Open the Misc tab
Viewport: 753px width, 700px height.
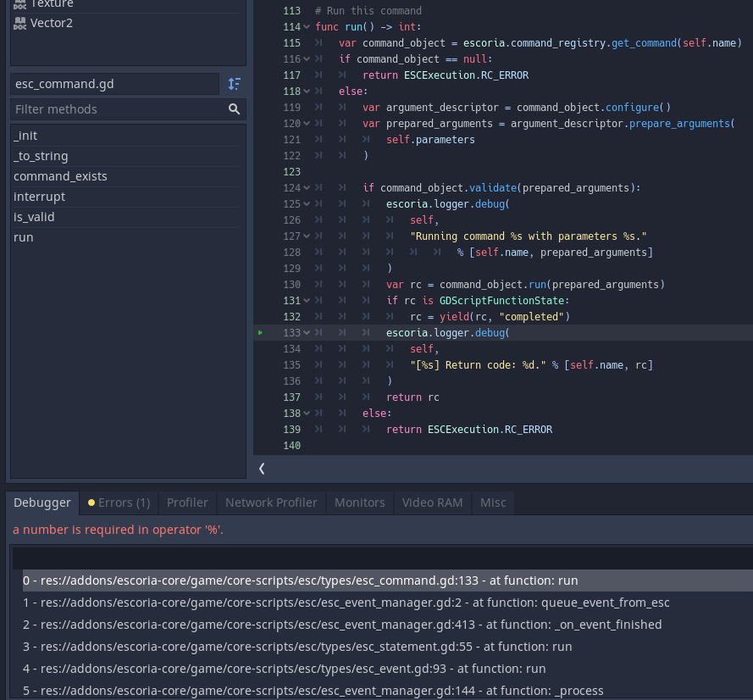coord(493,503)
